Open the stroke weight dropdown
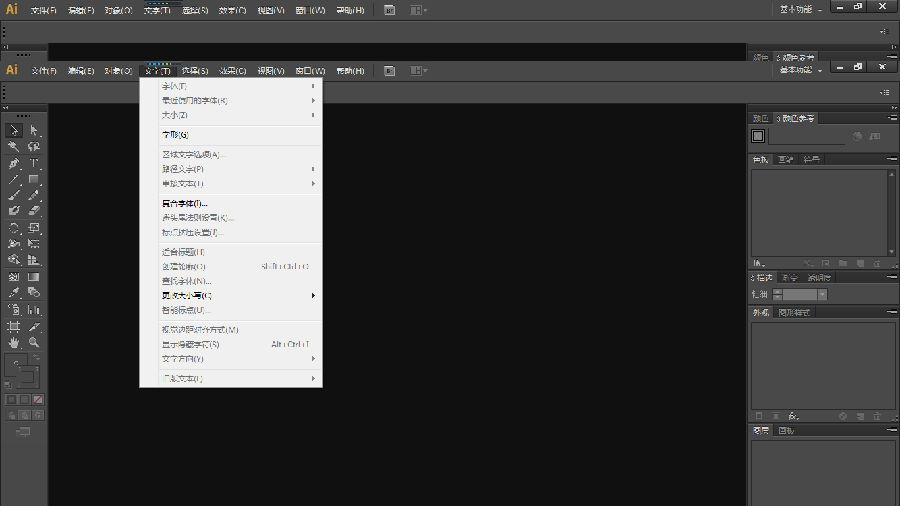Screen dimensions: 900x506 click(x=822, y=295)
